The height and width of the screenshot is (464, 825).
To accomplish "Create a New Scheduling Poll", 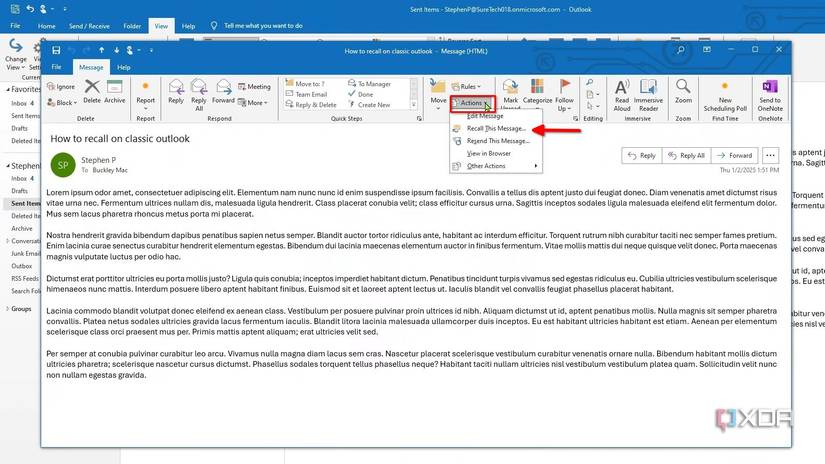I will point(725,95).
